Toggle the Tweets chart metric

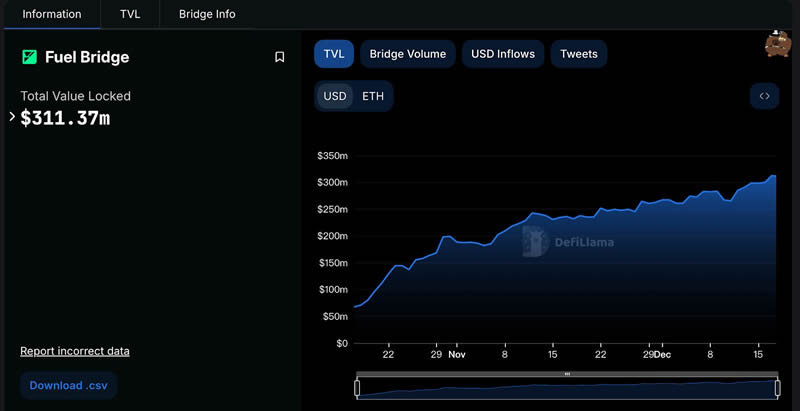coord(579,54)
